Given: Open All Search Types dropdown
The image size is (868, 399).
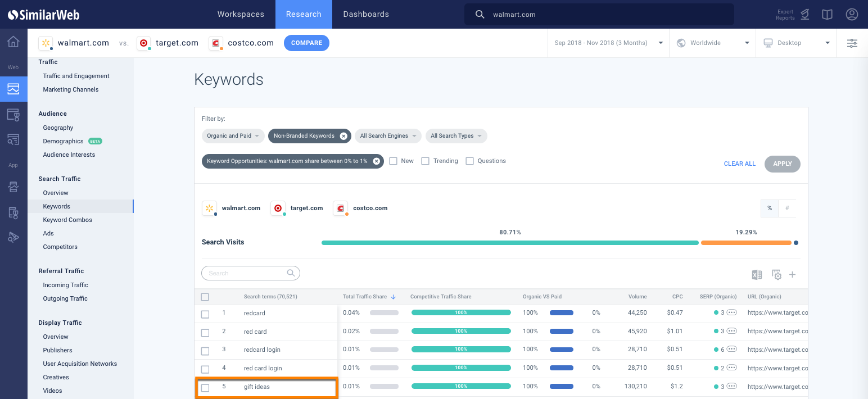Looking at the screenshot, I should (456, 136).
